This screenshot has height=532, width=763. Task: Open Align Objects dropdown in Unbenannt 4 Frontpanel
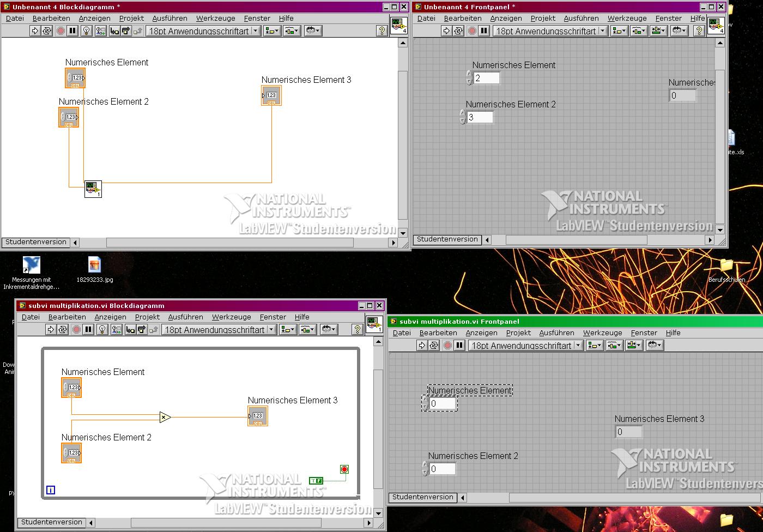[x=619, y=31]
